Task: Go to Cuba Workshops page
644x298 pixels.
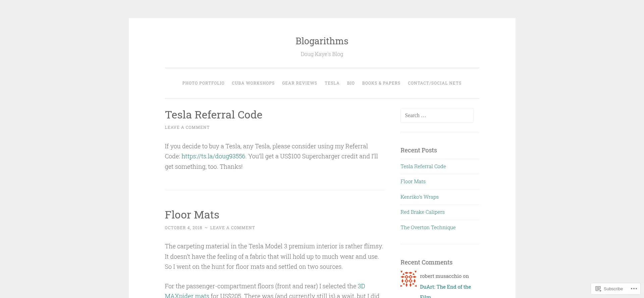Action: (x=253, y=83)
